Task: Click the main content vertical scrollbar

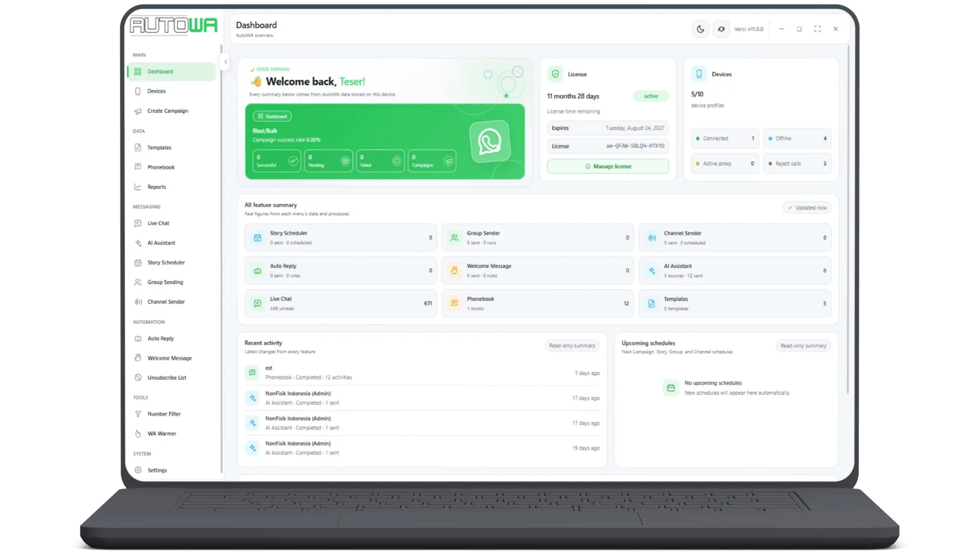Action: (x=848, y=220)
